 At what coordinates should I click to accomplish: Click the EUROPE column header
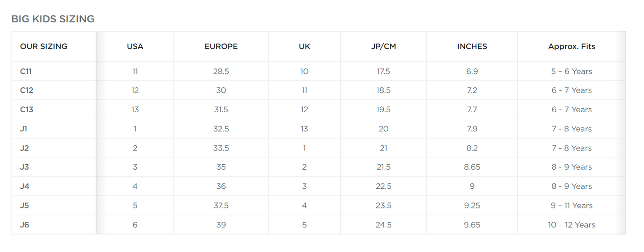click(x=221, y=46)
